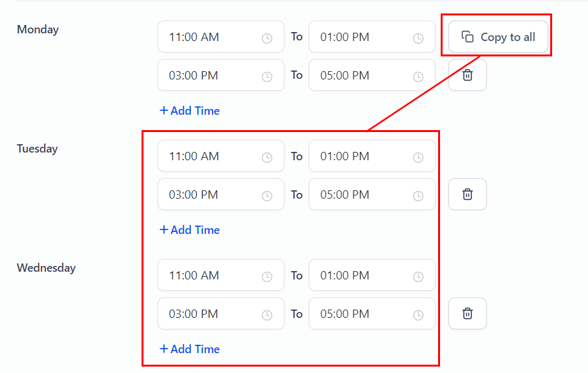Add Time to Tuesday
The width and height of the screenshot is (588, 373).
coord(190,230)
